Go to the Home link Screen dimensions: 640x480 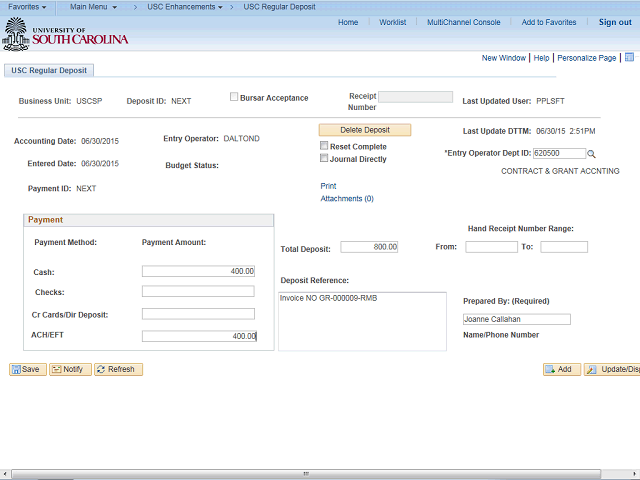pyautogui.click(x=348, y=22)
